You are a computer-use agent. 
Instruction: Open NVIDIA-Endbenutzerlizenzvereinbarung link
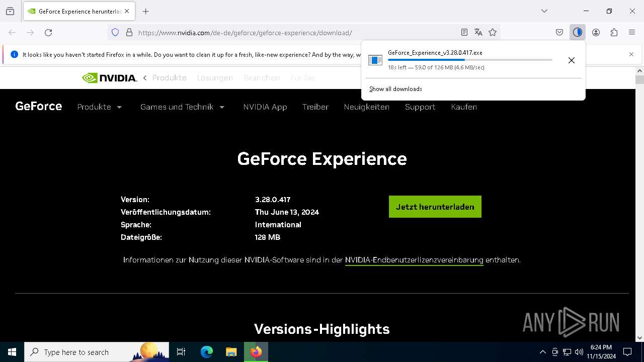[414, 260]
